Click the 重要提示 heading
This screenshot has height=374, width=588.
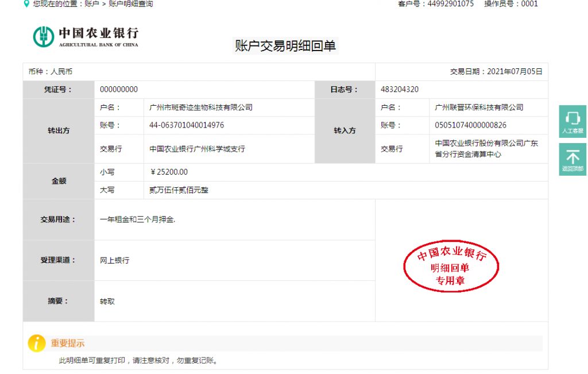point(68,344)
